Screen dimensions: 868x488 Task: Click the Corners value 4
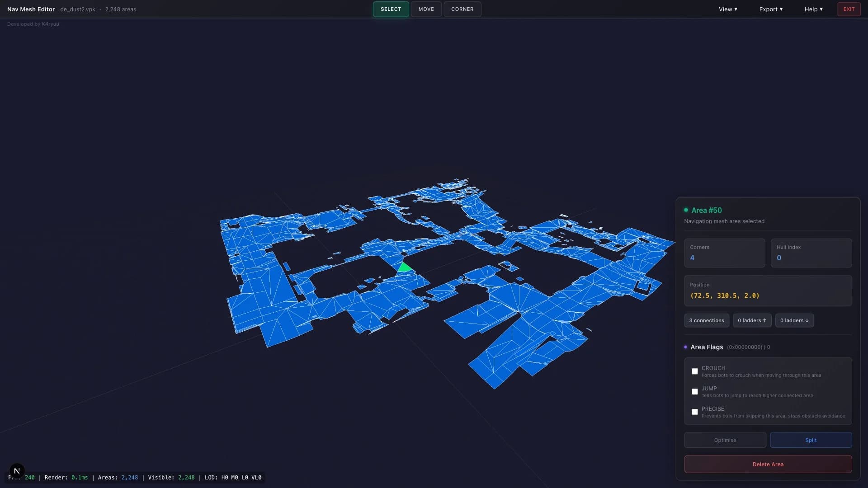pyautogui.click(x=692, y=258)
